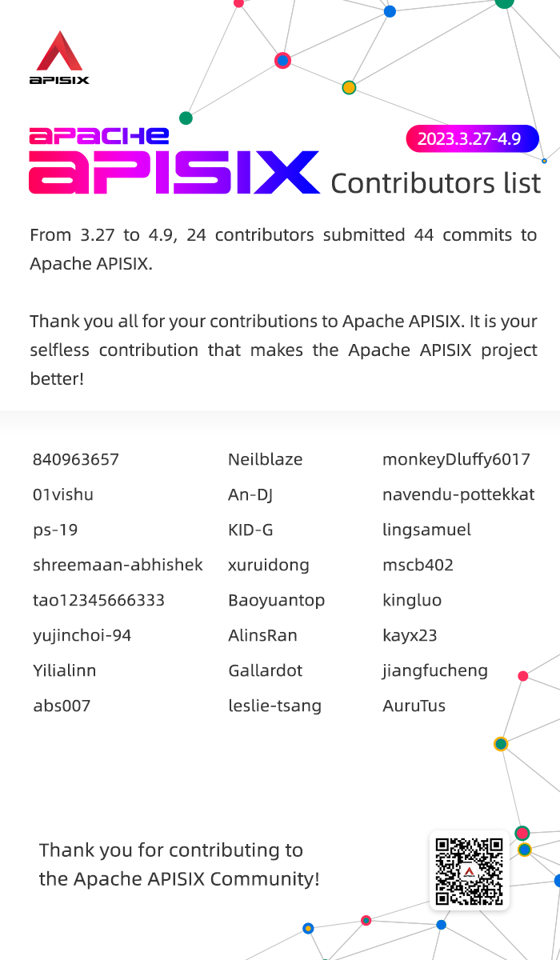
Task: Click contributor yujinchoi-94
Action: [82, 635]
